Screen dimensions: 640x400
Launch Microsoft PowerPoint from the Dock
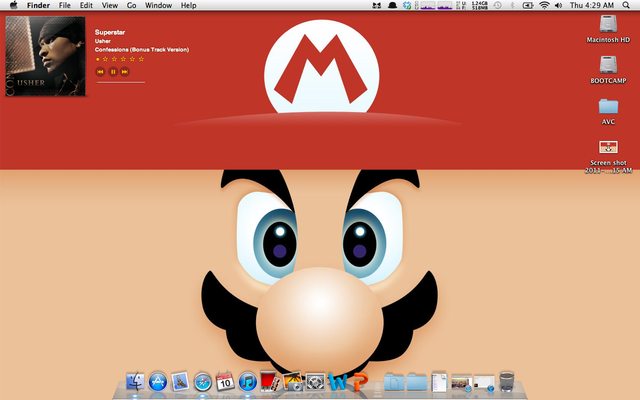359,382
